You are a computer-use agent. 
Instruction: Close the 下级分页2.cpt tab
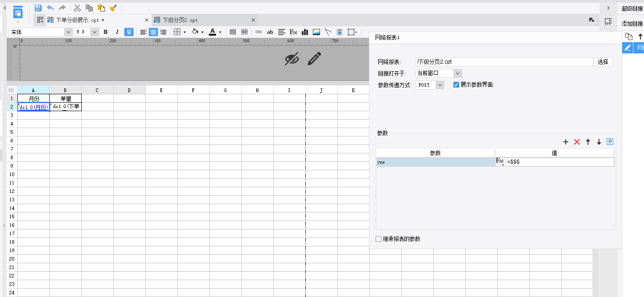tap(253, 20)
